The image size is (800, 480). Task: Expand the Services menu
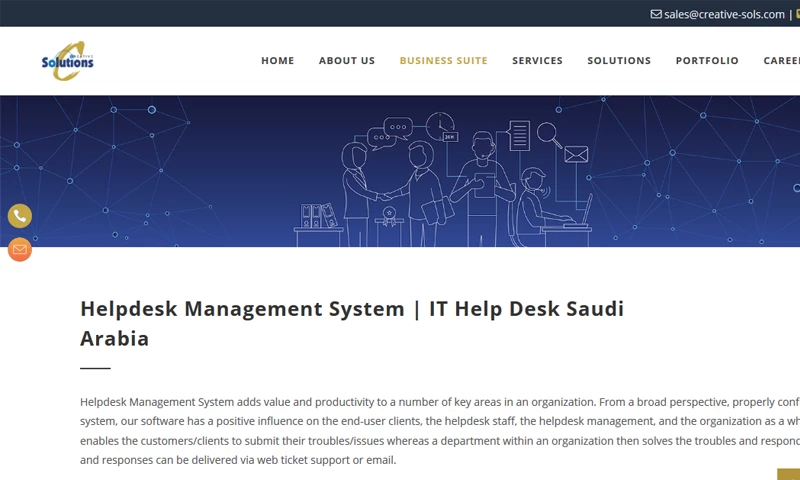[x=537, y=61]
